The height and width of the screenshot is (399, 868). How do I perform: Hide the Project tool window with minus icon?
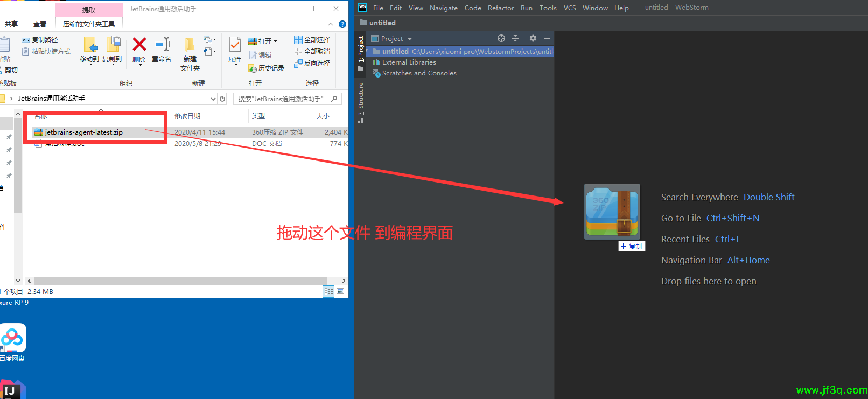pyautogui.click(x=547, y=38)
